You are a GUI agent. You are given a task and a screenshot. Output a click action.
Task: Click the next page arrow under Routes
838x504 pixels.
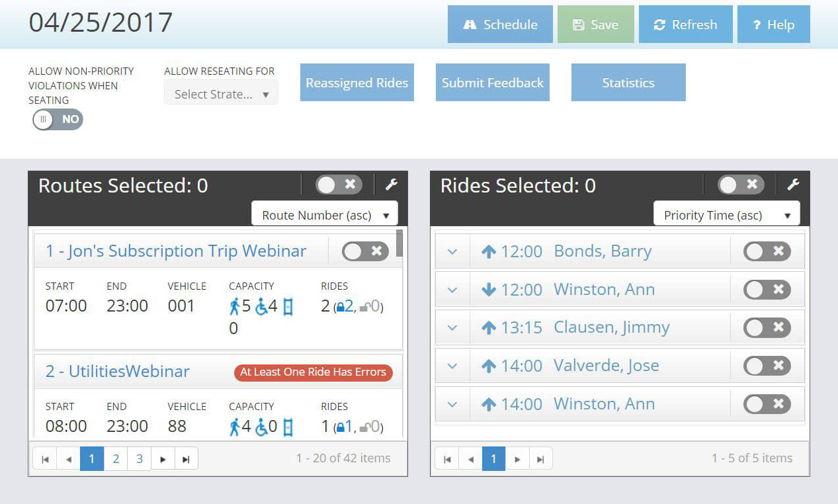coord(163,458)
